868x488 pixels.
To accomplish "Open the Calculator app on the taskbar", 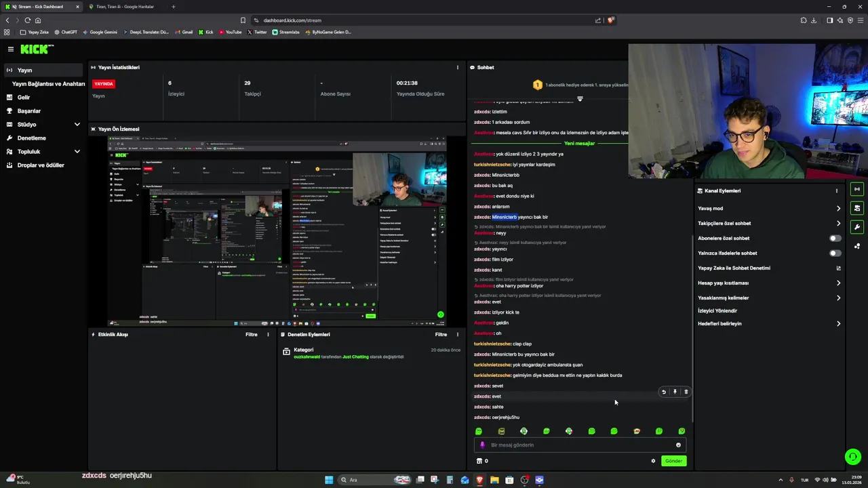I will coord(450,480).
